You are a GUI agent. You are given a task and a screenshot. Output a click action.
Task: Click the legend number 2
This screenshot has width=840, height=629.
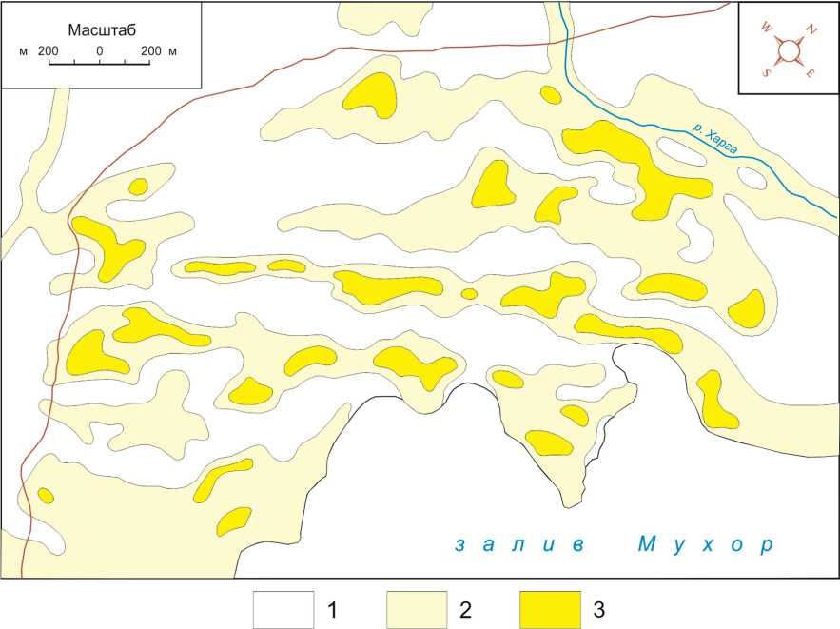coord(465,610)
